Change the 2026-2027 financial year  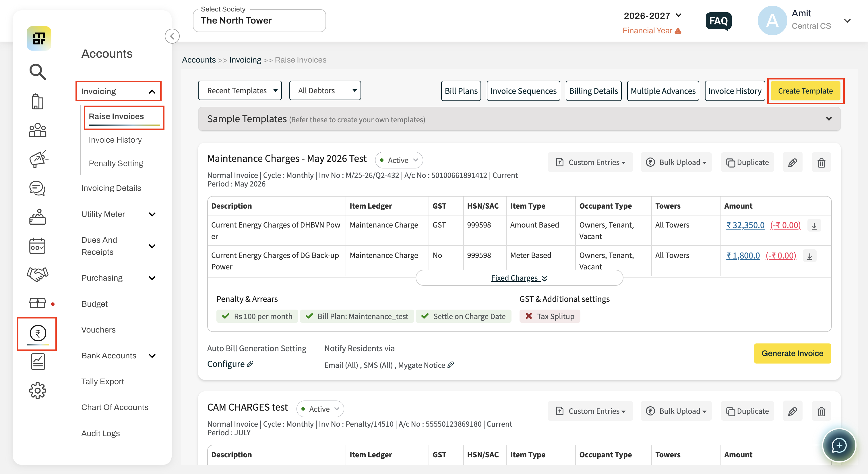pyautogui.click(x=653, y=15)
